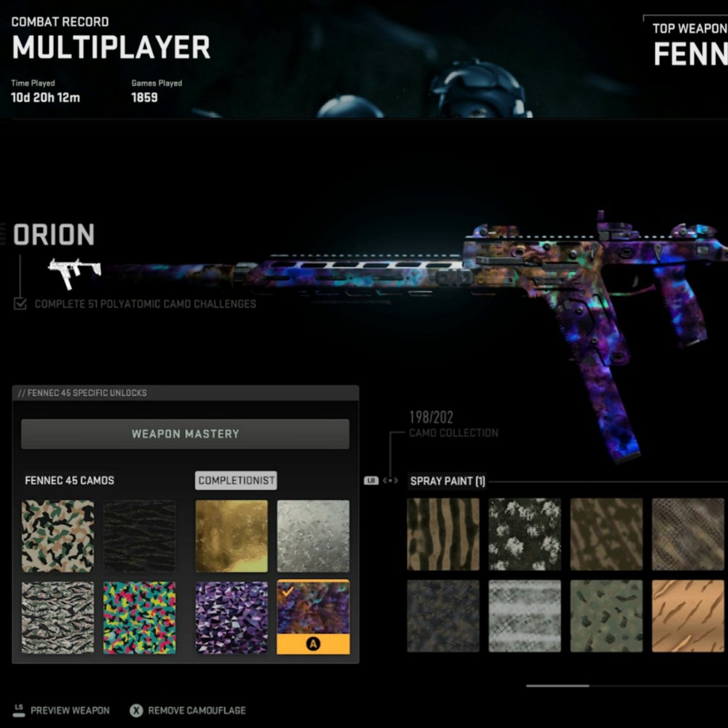Click Complete 51 Polyatomic Camo Challenges text

pyautogui.click(x=145, y=304)
